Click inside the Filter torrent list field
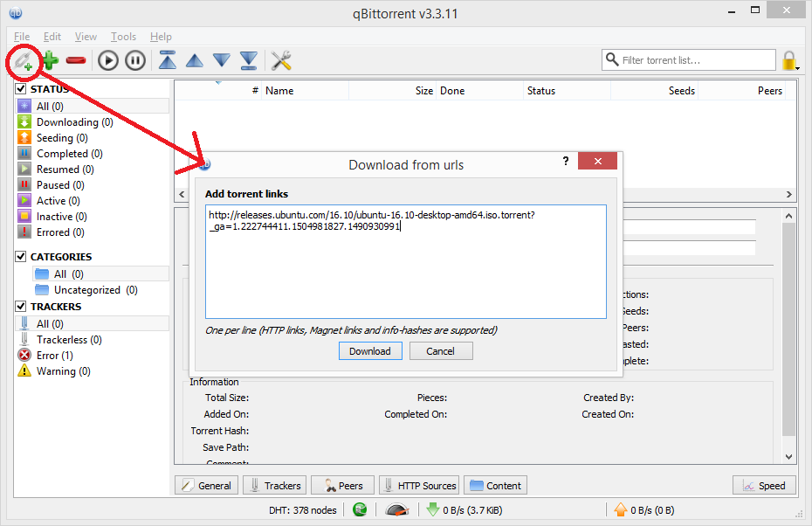 [689, 60]
